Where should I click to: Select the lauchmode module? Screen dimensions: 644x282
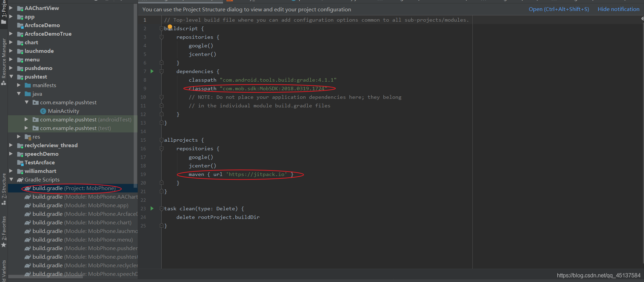(39, 51)
